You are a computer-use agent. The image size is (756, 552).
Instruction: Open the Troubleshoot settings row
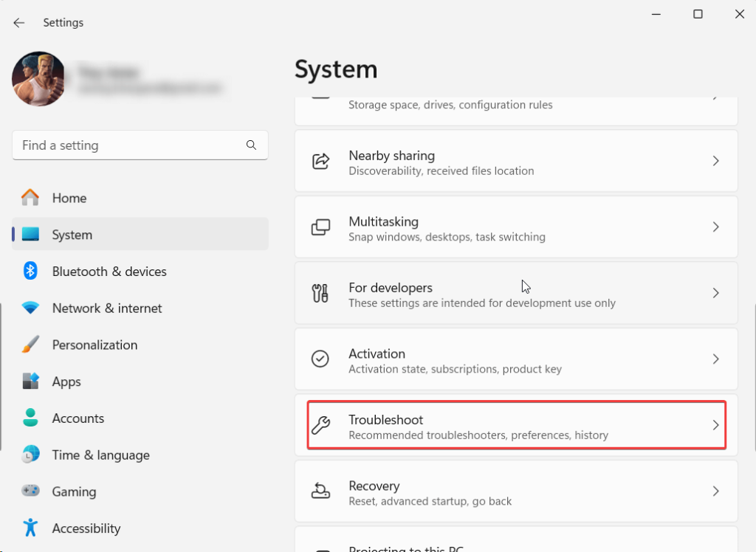[x=515, y=425]
